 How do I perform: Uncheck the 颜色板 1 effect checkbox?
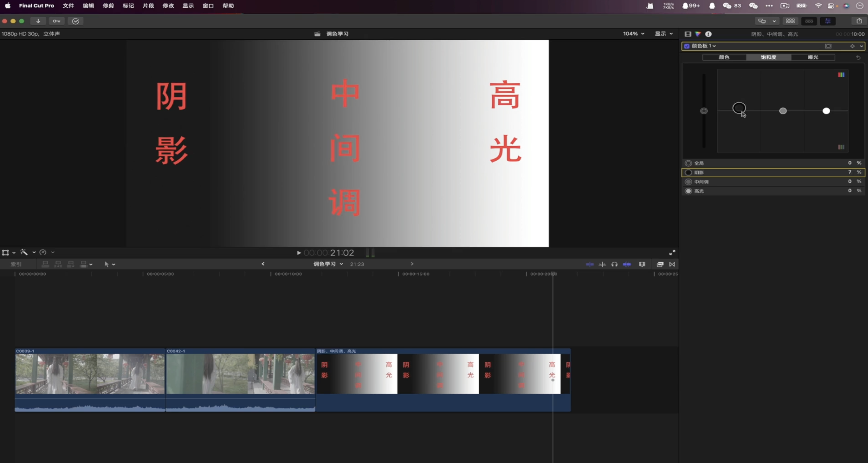687,46
